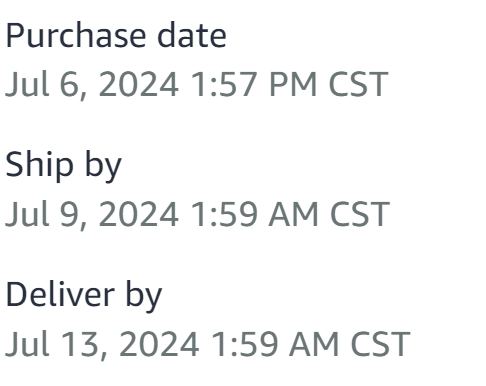Select the Jul 9, 2024 ship-by timestamp

(x=197, y=215)
